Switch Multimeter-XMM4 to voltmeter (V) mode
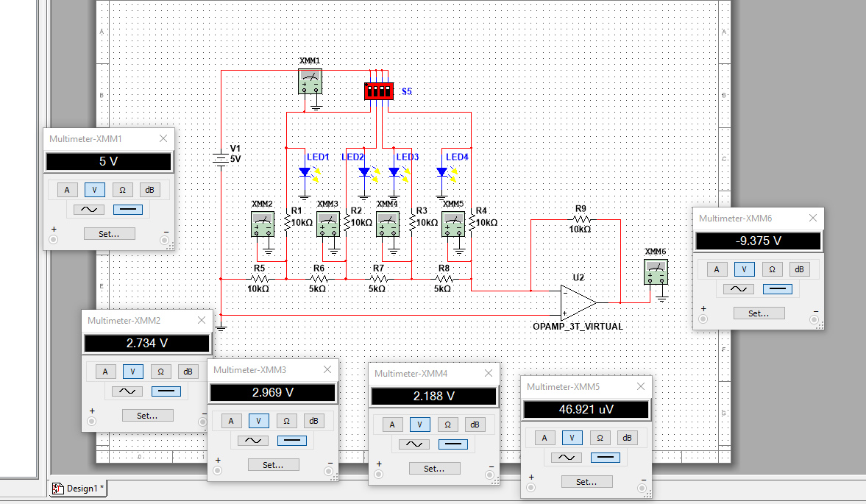866x504 pixels. tap(419, 425)
